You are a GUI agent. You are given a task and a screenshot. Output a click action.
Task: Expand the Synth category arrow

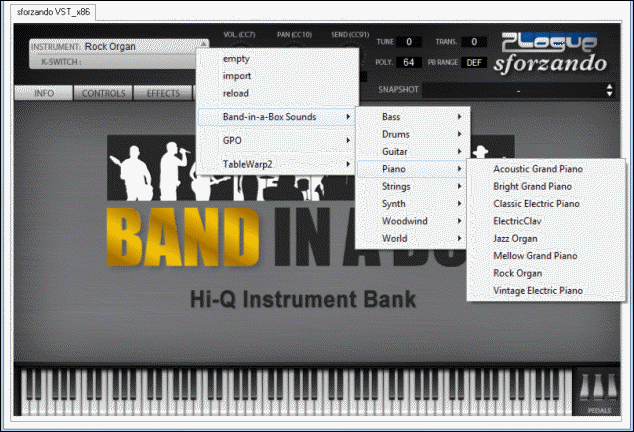pyautogui.click(x=459, y=204)
